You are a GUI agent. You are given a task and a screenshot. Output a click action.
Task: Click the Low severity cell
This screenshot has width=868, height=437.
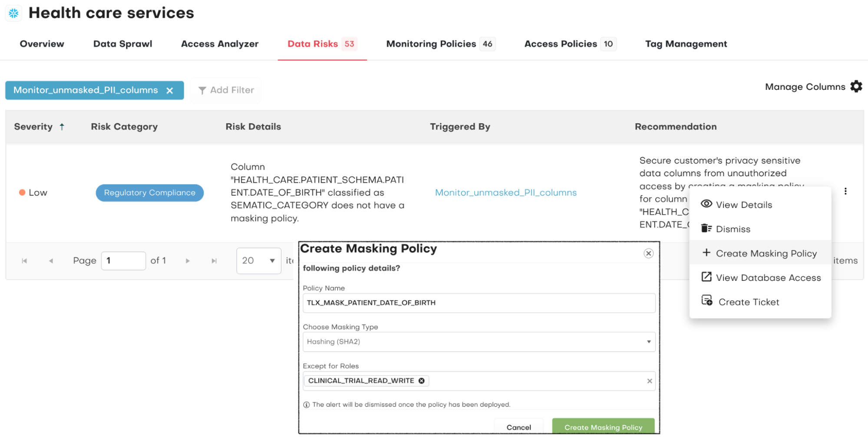33,193
